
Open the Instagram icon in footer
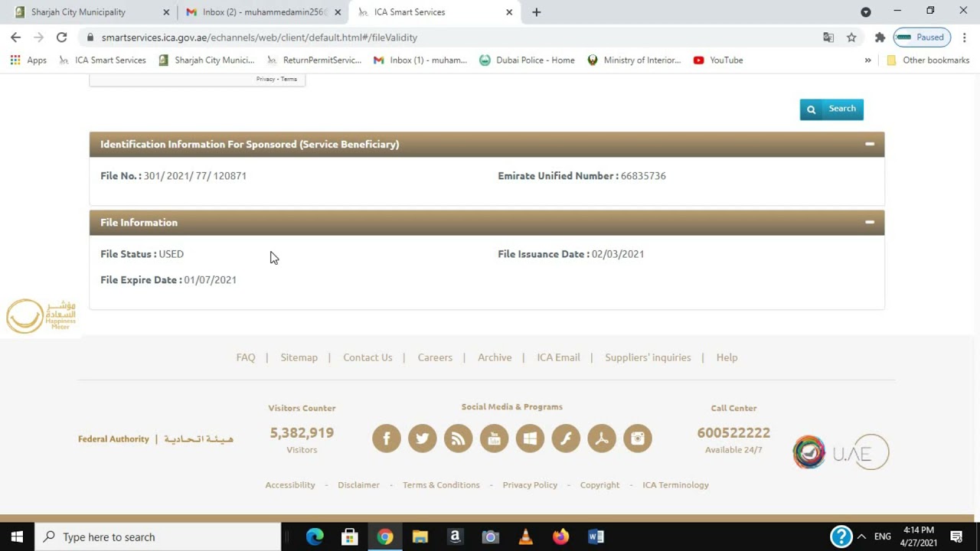[638, 439]
